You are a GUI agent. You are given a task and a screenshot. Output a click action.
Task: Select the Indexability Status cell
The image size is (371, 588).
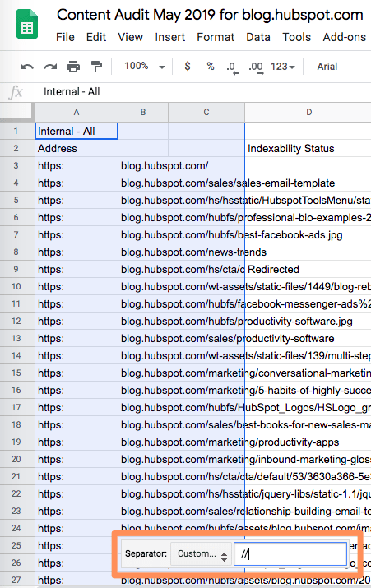[308, 149]
